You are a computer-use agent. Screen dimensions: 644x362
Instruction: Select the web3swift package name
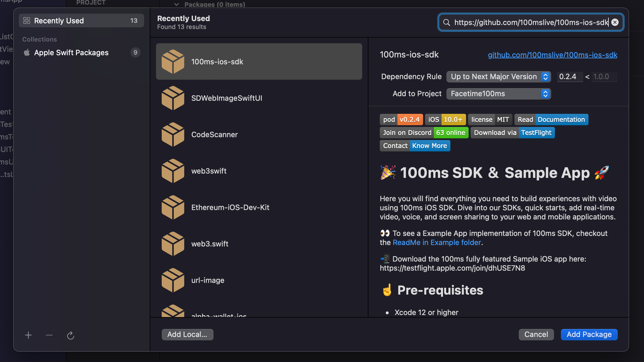[x=209, y=171]
